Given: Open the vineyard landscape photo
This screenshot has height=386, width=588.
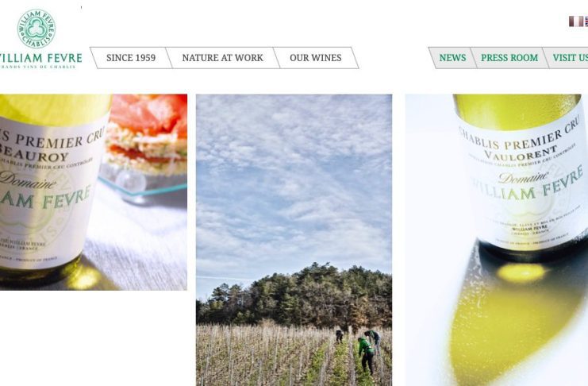Looking at the screenshot, I should (x=294, y=240).
